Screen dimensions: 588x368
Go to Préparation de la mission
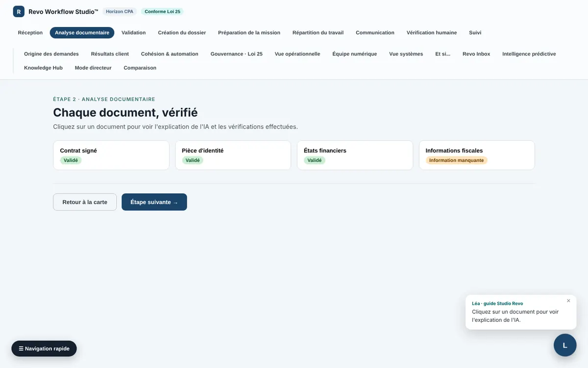coord(249,33)
